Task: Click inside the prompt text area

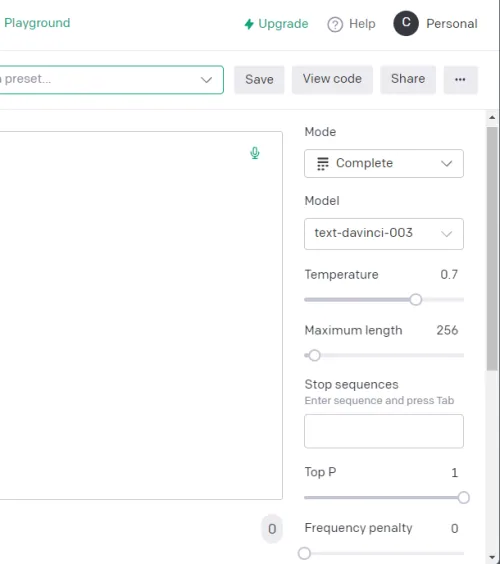Action: (141, 315)
